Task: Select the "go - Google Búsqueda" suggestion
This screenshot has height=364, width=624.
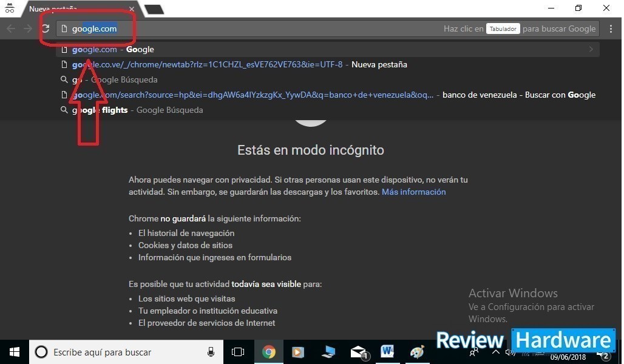Action: [328, 79]
